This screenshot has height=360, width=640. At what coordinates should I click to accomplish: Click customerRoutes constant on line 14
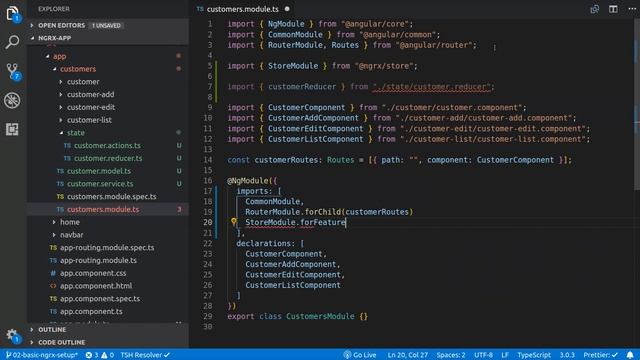click(x=286, y=160)
